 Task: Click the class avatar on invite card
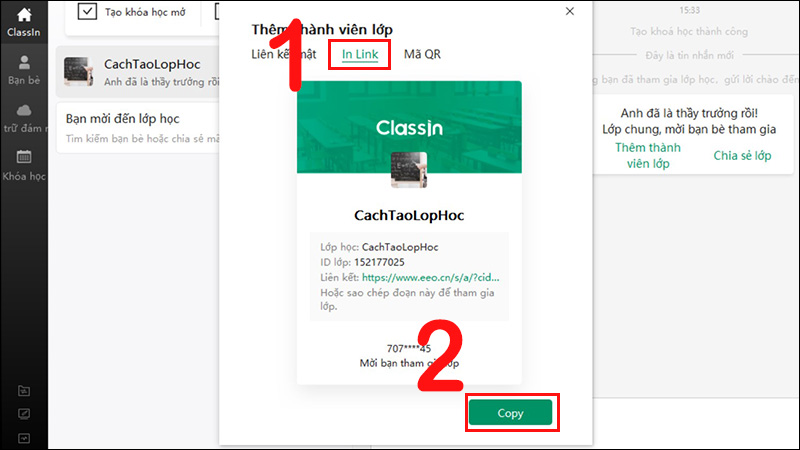pyautogui.click(x=409, y=170)
